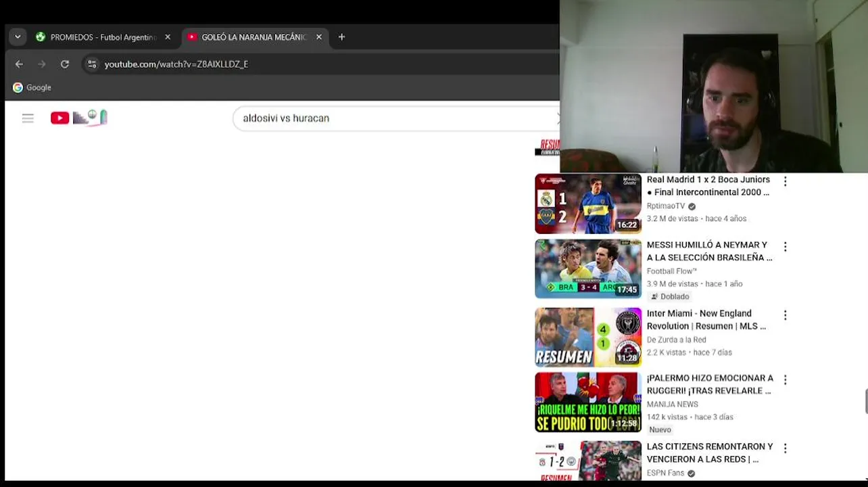Close the GOLEÓ LA NARANJA MECÁNICA tab
The width and height of the screenshot is (868, 487).
click(319, 37)
